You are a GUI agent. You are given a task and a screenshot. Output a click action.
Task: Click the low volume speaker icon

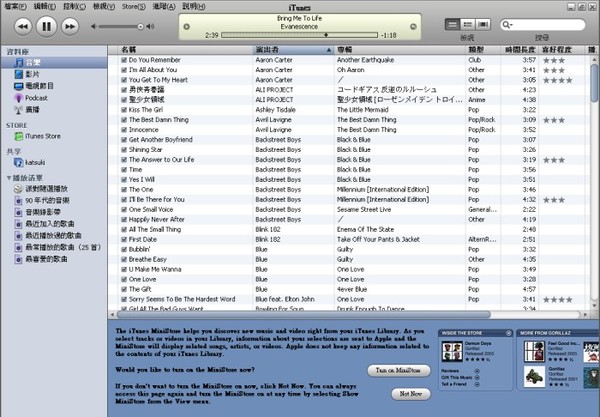click(x=93, y=26)
